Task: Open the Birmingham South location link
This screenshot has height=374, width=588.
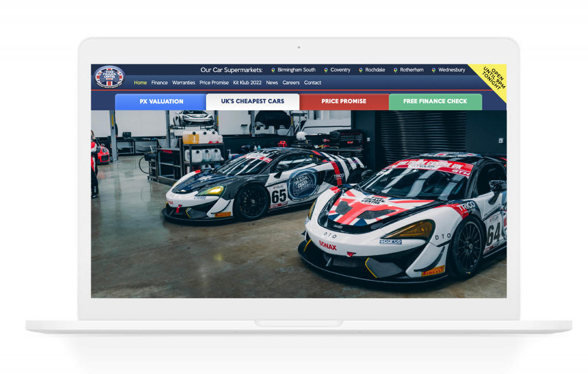Action: [296, 70]
